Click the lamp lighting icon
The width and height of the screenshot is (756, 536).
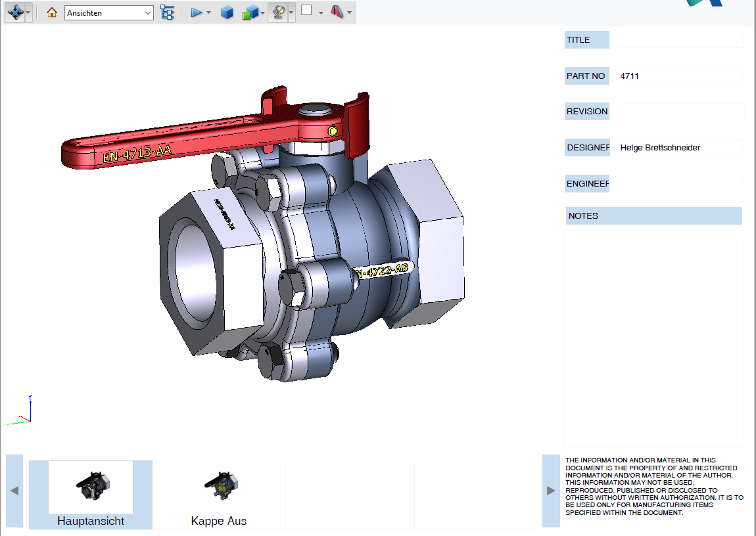[x=279, y=12]
